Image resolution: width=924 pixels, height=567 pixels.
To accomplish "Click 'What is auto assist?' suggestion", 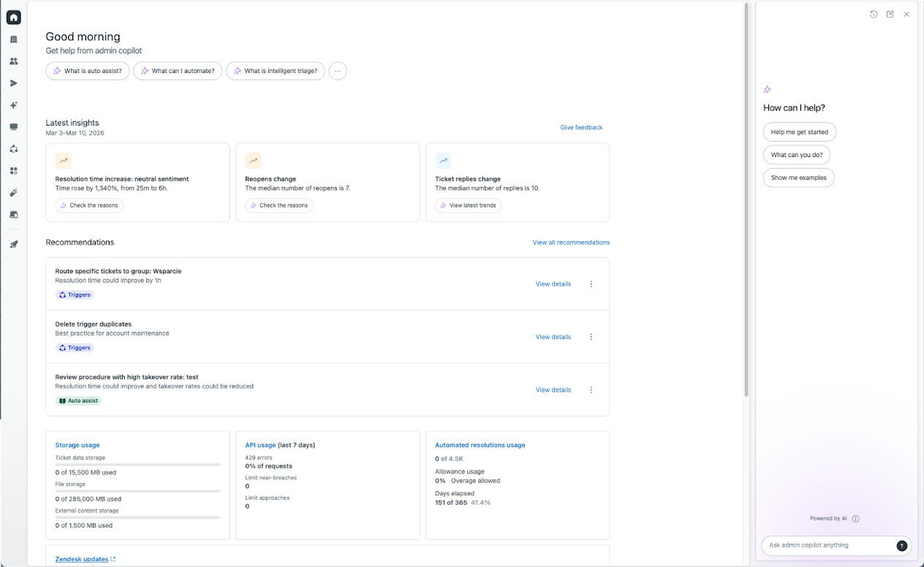I will 88,71.
